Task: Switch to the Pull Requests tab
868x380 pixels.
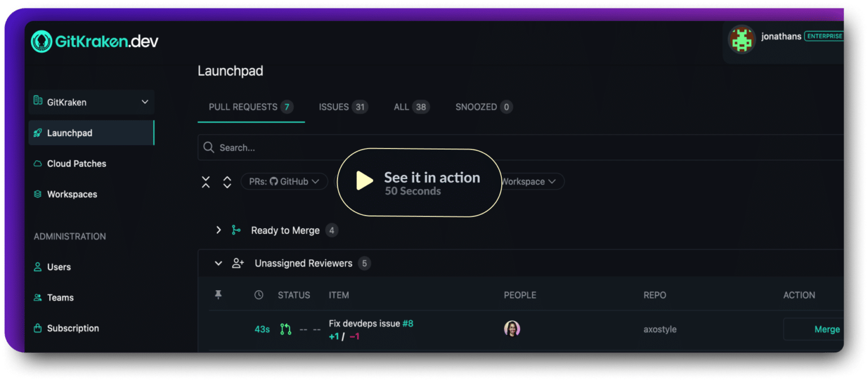Action: click(x=251, y=107)
